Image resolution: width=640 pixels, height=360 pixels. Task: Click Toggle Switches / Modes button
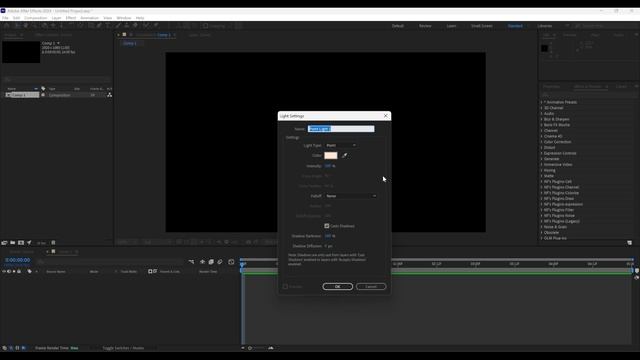[x=123, y=348]
